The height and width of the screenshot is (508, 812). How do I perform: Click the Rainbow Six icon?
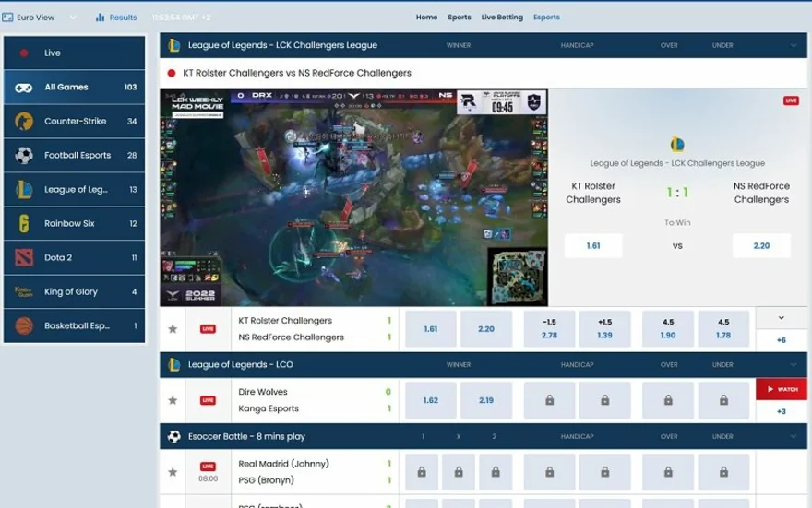24,224
